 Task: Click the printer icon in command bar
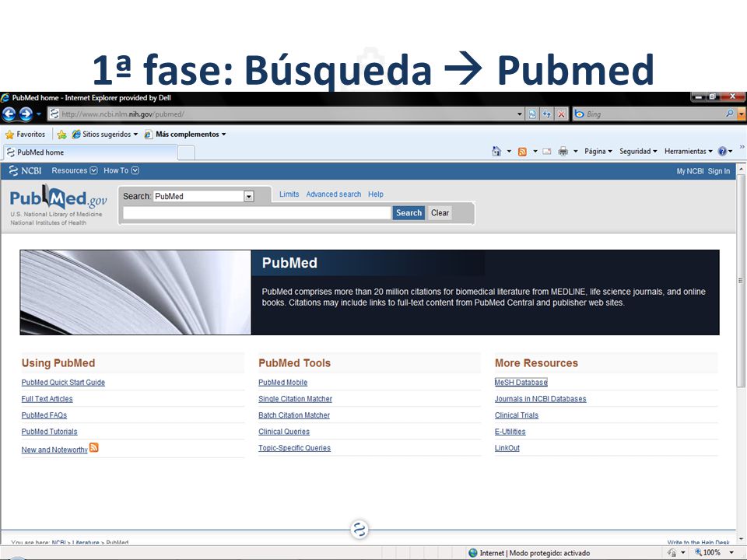tap(563, 152)
